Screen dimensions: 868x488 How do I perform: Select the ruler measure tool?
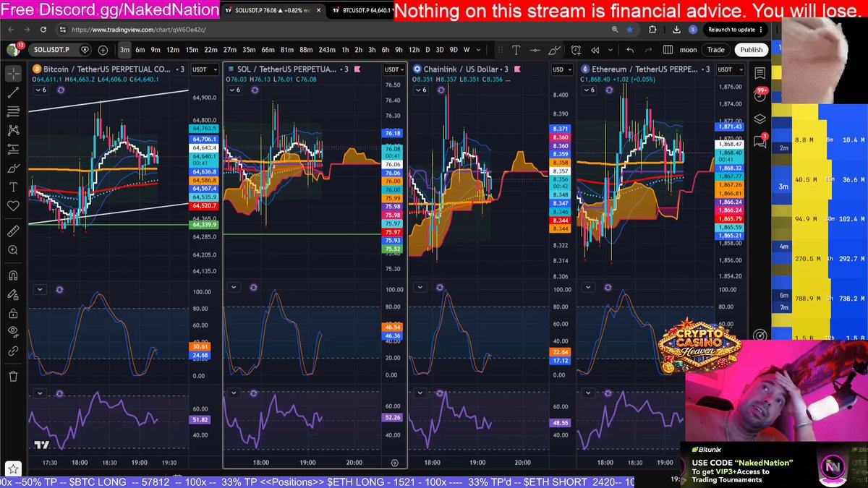coord(13,231)
